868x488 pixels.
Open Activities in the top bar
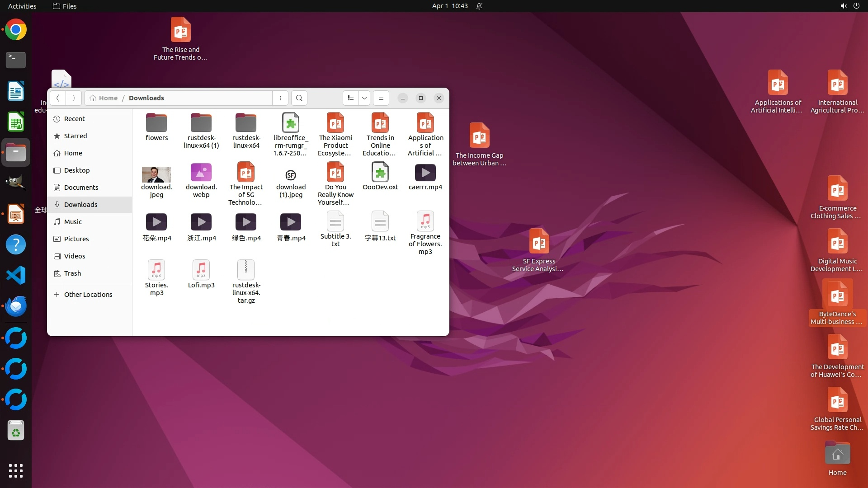point(22,6)
